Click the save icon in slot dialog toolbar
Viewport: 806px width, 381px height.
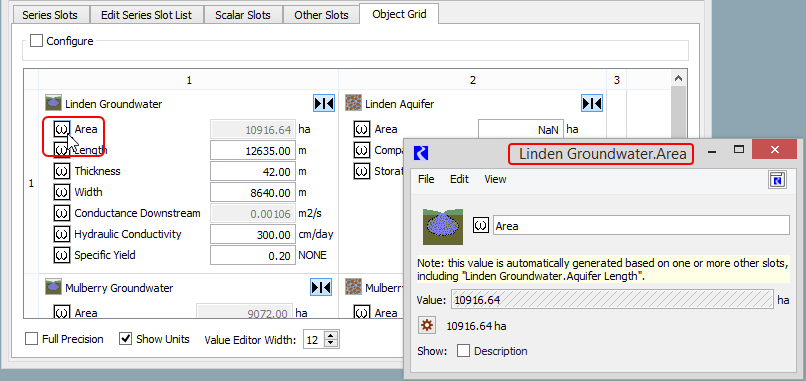777,179
